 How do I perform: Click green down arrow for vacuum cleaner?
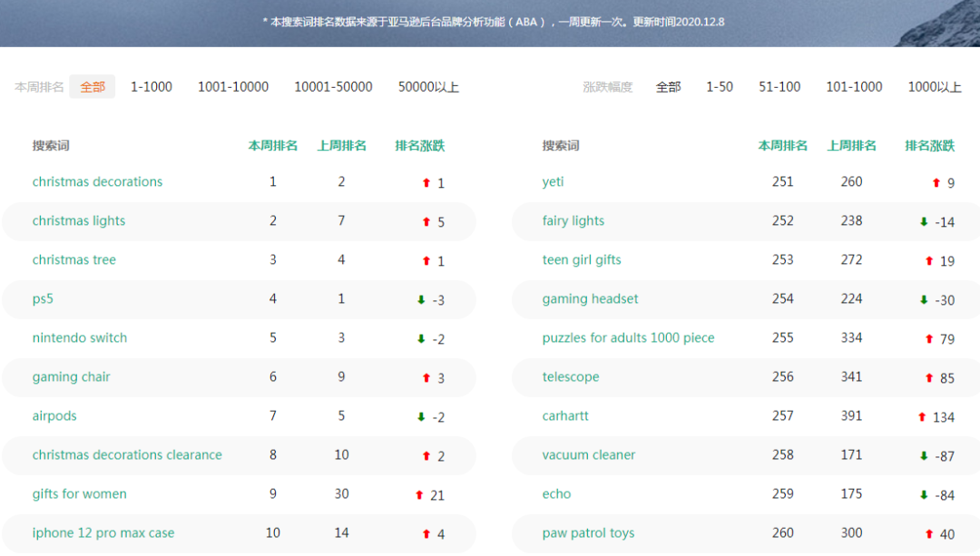pyautogui.click(x=924, y=456)
